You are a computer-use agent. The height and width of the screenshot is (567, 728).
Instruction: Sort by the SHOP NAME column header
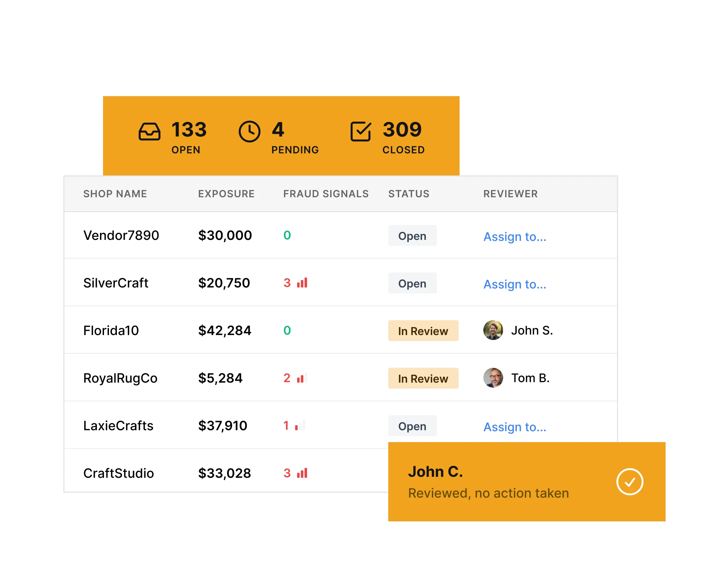[x=115, y=194]
